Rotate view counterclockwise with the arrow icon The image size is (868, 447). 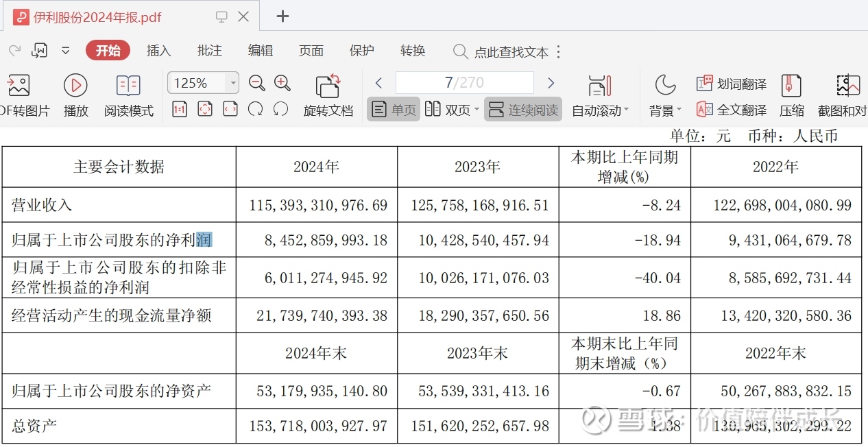[280, 109]
